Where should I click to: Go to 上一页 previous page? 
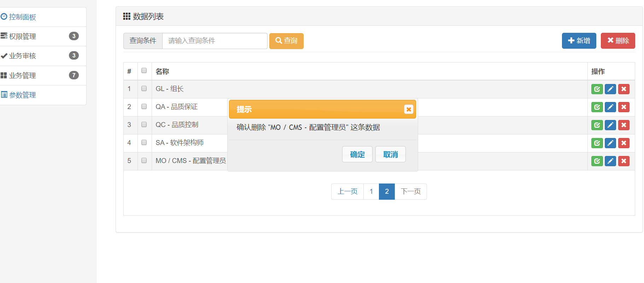point(347,192)
